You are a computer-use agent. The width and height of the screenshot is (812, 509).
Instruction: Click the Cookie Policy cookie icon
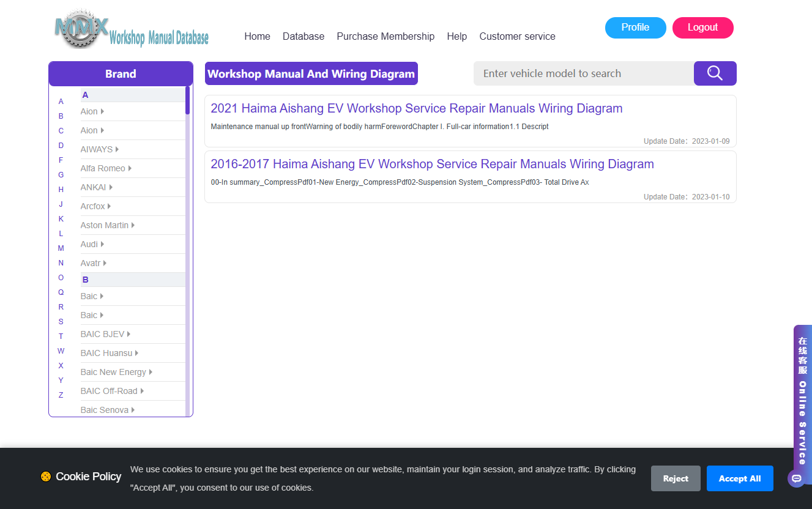point(46,477)
